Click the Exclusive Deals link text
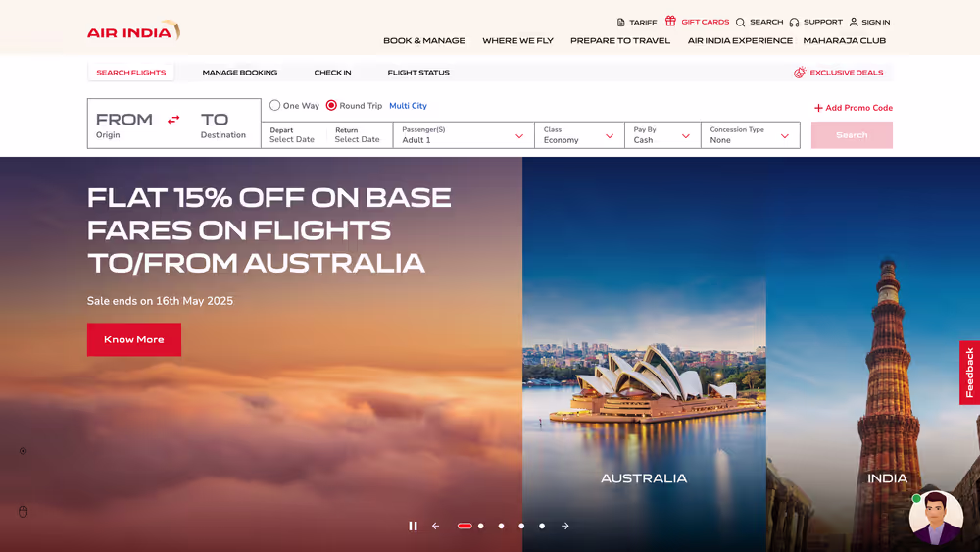The height and width of the screenshot is (552, 980). pyautogui.click(x=847, y=73)
